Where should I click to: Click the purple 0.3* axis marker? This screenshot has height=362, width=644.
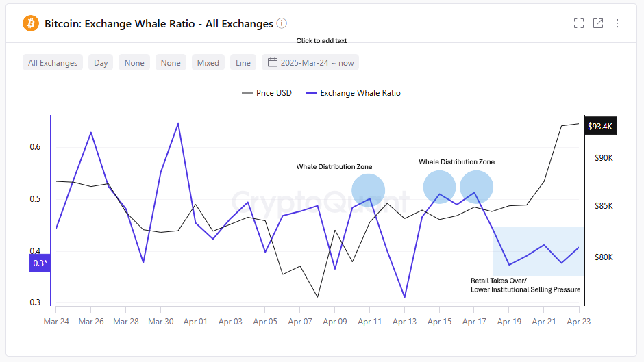40,263
